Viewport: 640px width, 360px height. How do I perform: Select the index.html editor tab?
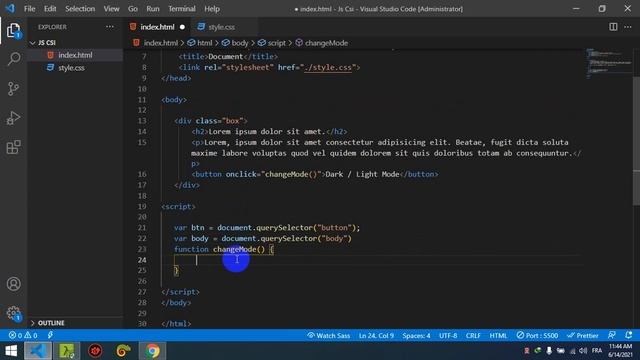click(157, 27)
